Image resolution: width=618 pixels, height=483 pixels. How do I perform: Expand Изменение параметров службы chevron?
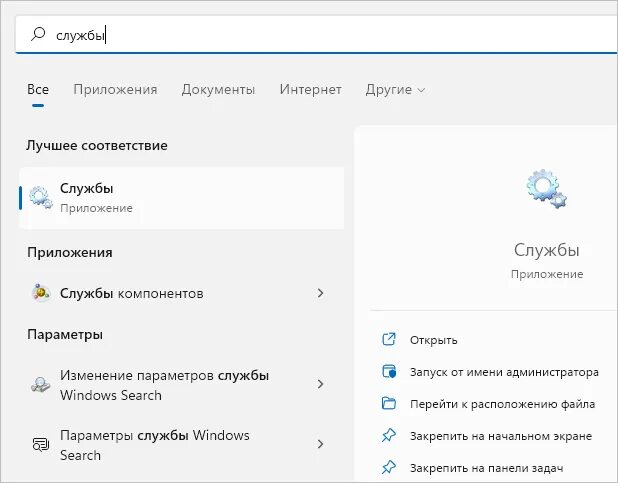tap(320, 384)
